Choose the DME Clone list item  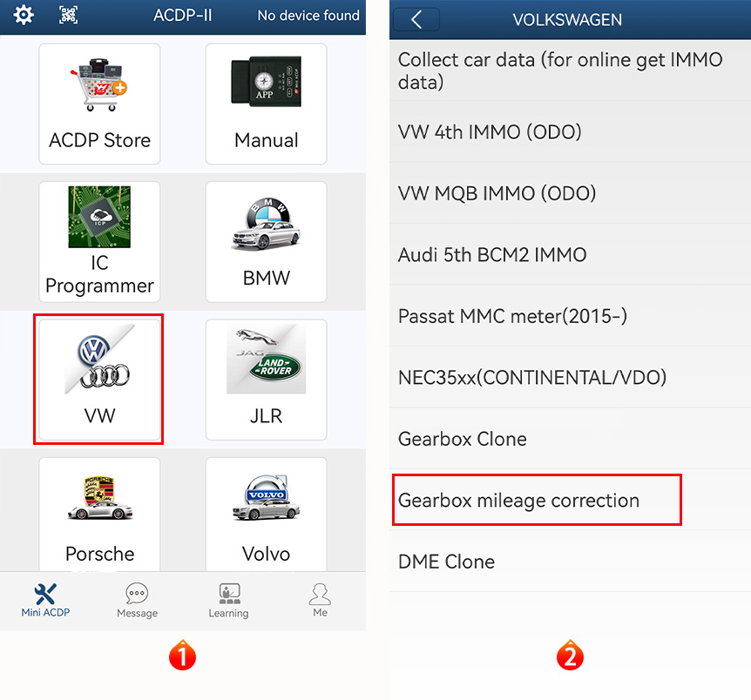(x=447, y=562)
